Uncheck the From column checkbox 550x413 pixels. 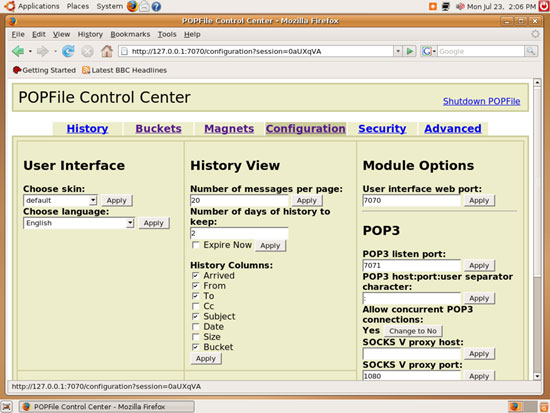pos(196,286)
